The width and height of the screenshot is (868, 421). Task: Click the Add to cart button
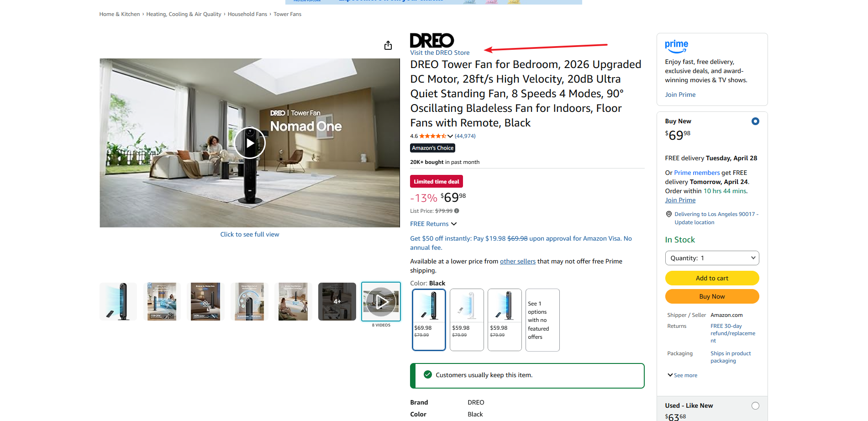pos(712,278)
